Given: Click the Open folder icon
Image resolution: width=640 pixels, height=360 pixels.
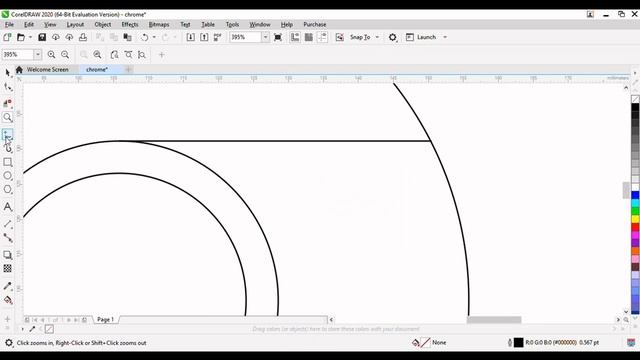Looking at the screenshot, I should 20,37.
